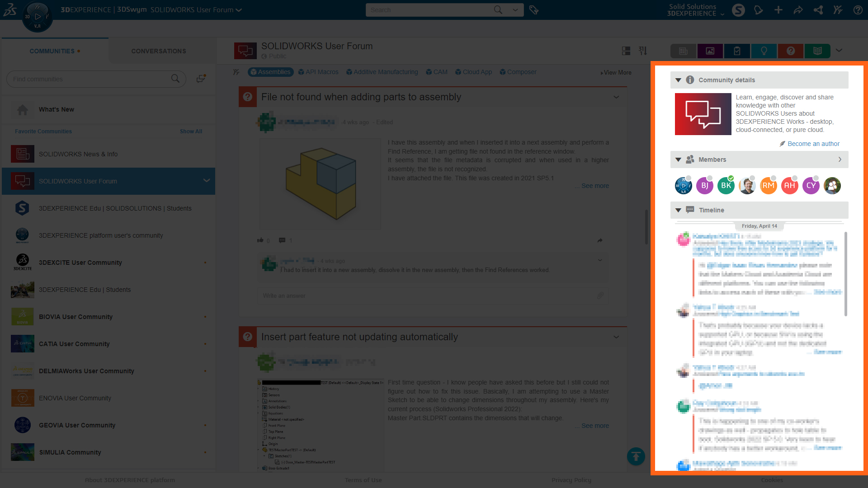This screenshot has width=868, height=488.
Task: Open the help question mark icon
Action: coord(858,10)
